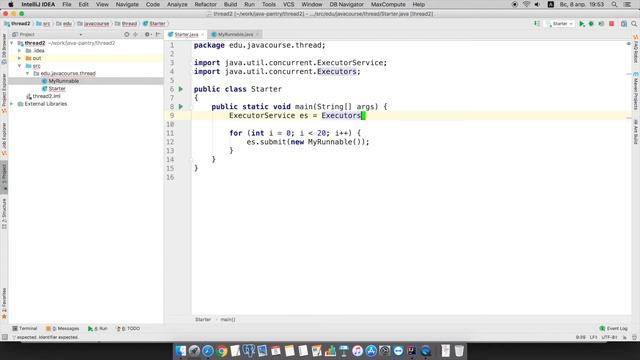
Task: Click UTF-8 encoding in the status bar
Action: (x=609, y=338)
